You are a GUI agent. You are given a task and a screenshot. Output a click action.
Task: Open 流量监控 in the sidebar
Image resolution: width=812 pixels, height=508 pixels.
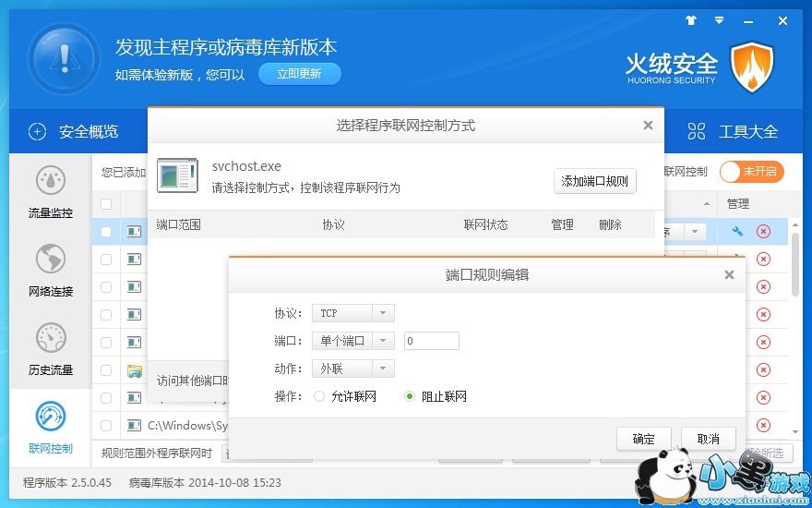[51, 192]
